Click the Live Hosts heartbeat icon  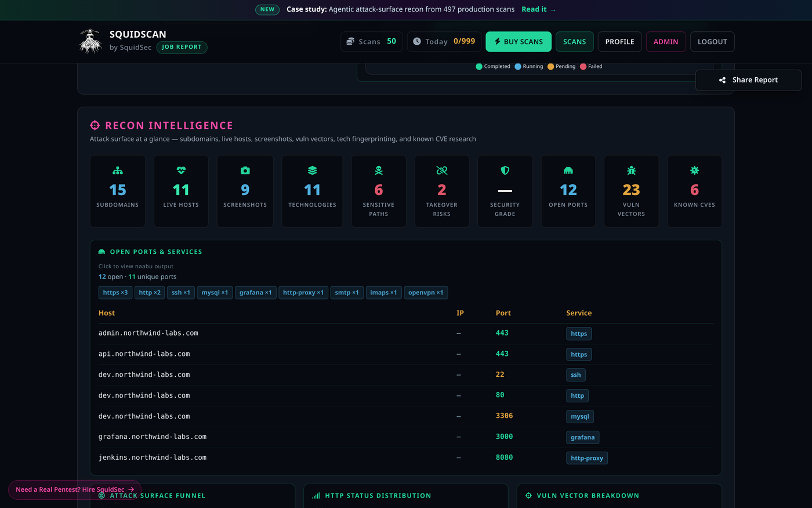[x=181, y=171]
